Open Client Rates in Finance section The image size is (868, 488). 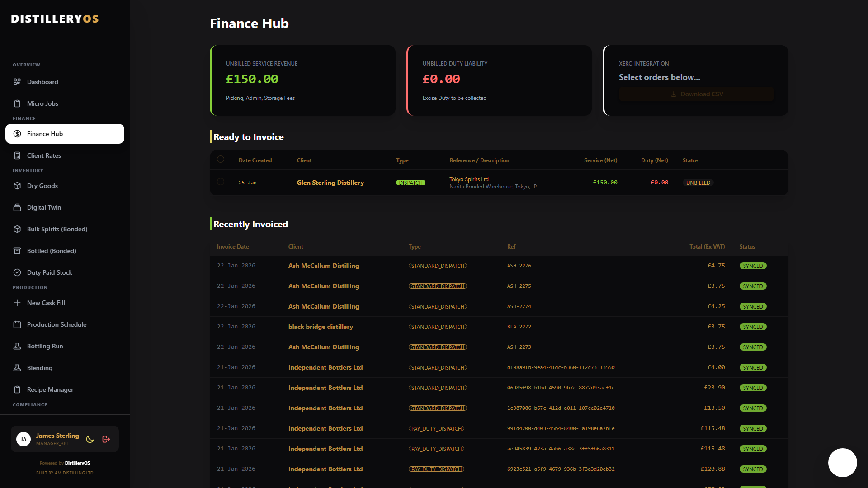[65, 155]
